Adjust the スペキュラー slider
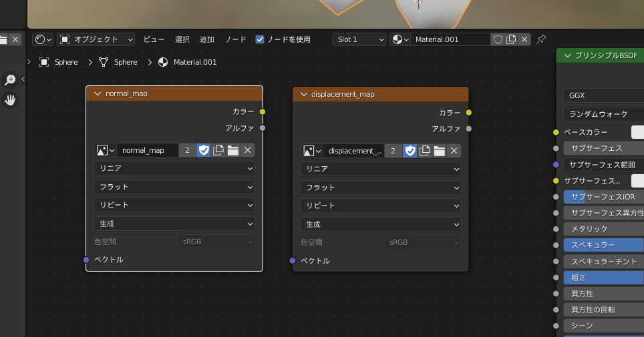The image size is (644, 337). (604, 245)
